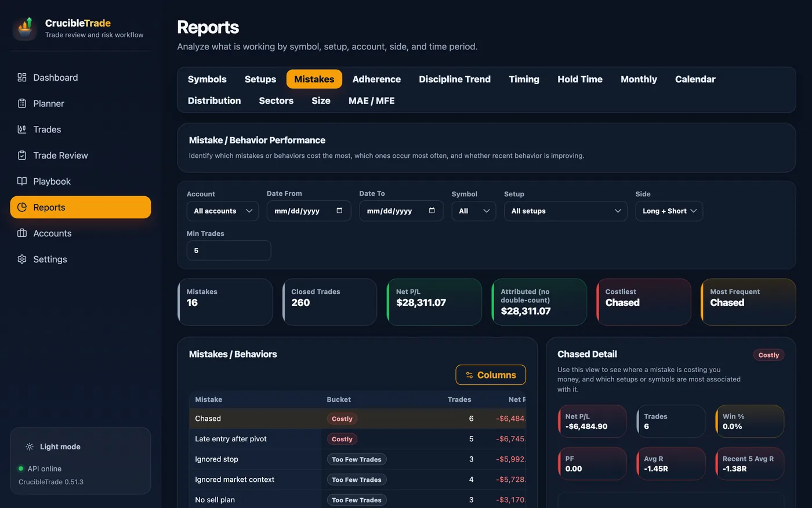Sort by the Trades column header
The height and width of the screenshot is (508, 812).
[459, 399]
